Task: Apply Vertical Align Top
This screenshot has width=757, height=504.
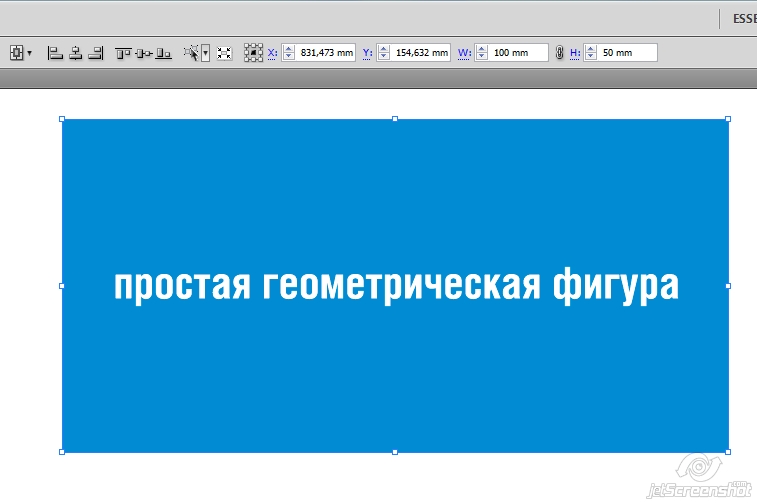Action: (x=123, y=53)
